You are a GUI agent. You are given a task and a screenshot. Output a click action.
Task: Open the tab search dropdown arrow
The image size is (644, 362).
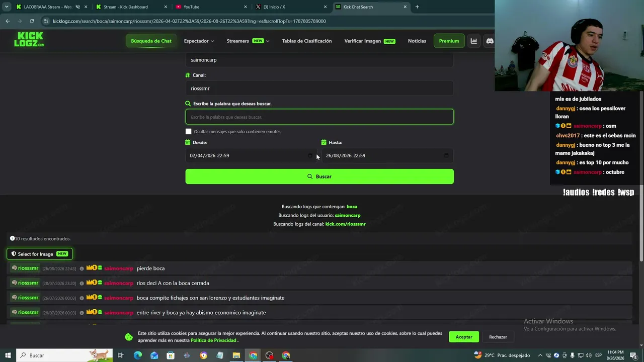pyautogui.click(x=7, y=7)
